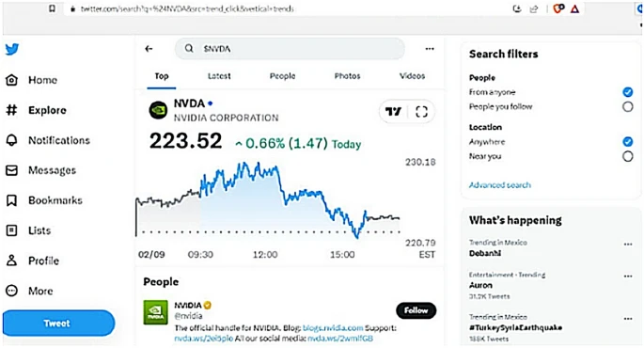This screenshot has height=348, width=644.
Task: Expand stock chart to fullscreen
Action: tap(421, 111)
